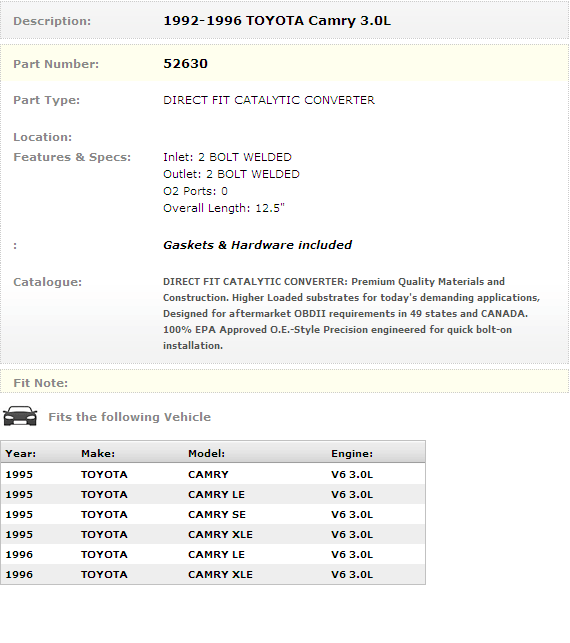Select the 1996 CAMRY XLE row
Image resolution: width=570 pixels, height=643 pixels.
pyautogui.click(x=213, y=575)
